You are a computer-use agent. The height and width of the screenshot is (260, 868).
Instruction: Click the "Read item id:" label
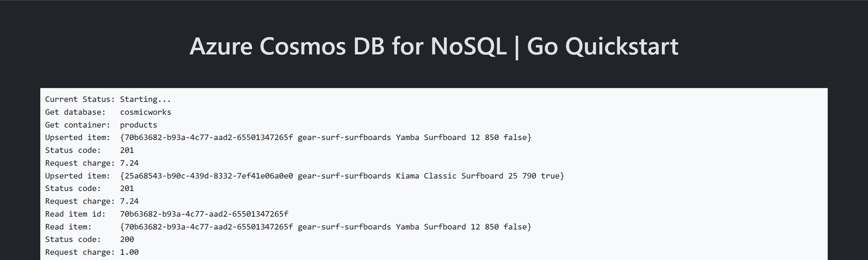tap(75, 214)
